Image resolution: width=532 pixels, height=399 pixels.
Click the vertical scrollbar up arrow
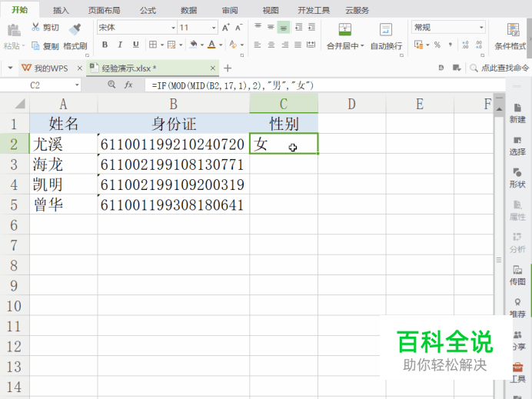499,109
